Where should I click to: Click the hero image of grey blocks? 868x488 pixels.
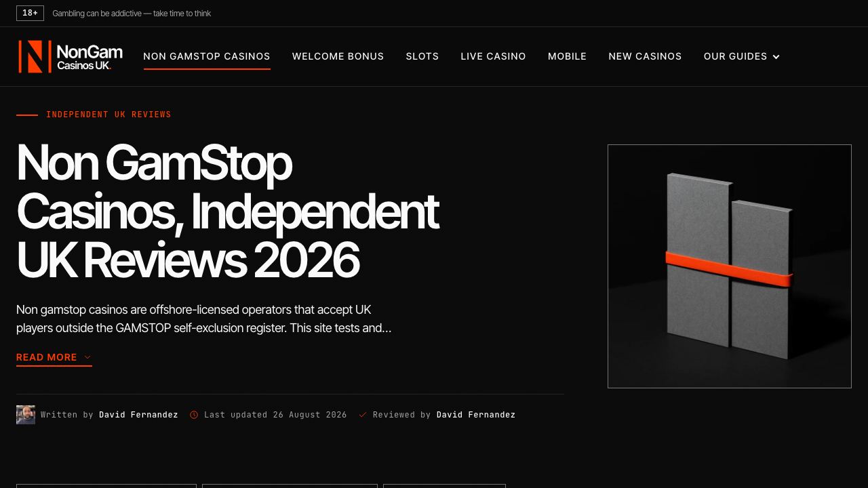tap(730, 266)
